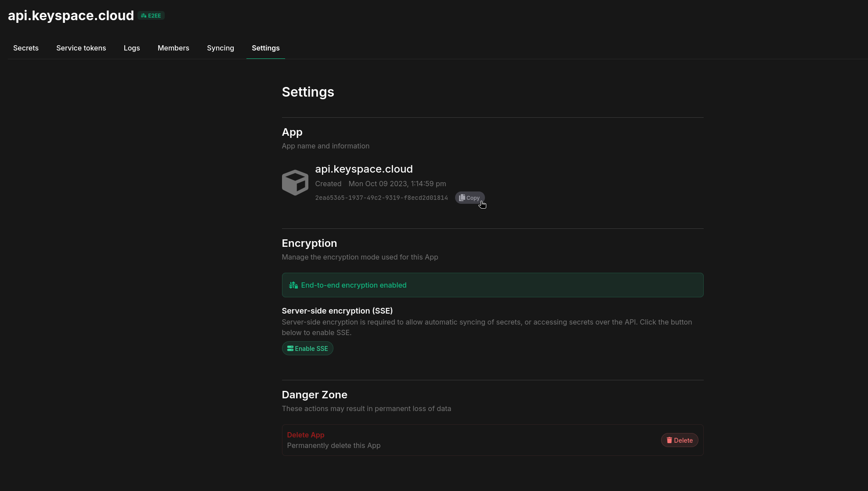
Task: Click the E2EE badge next to app title
Action: tap(151, 16)
